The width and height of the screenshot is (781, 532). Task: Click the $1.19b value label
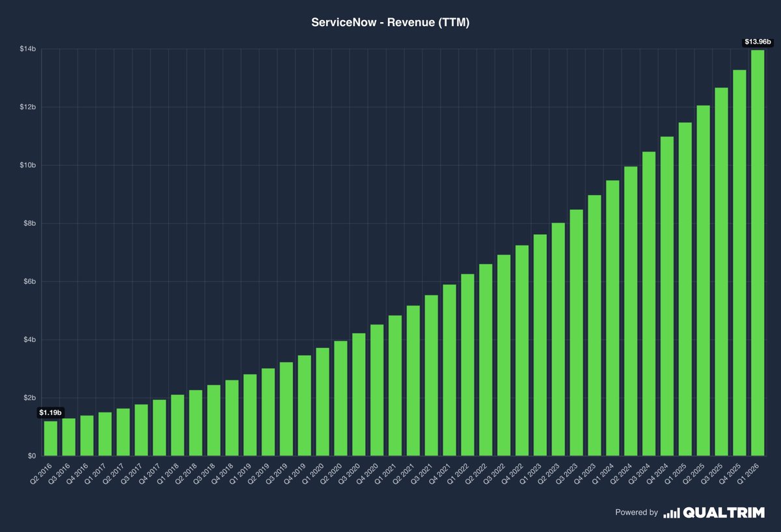50,412
